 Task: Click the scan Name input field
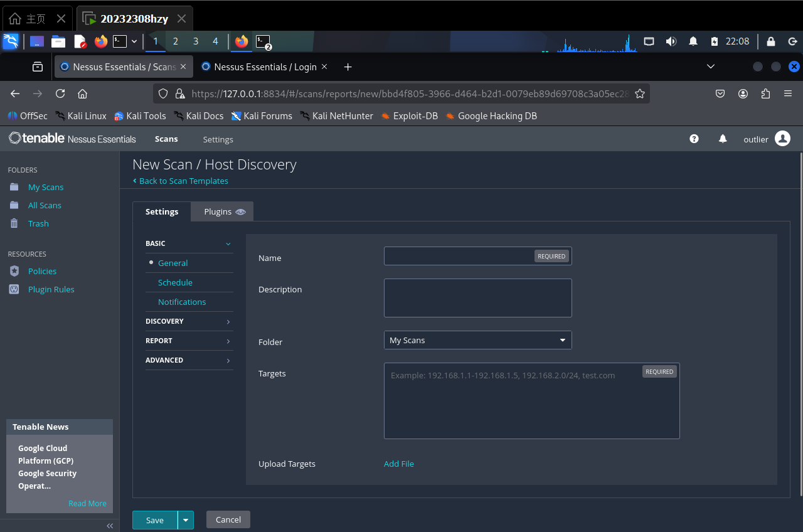(478, 256)
